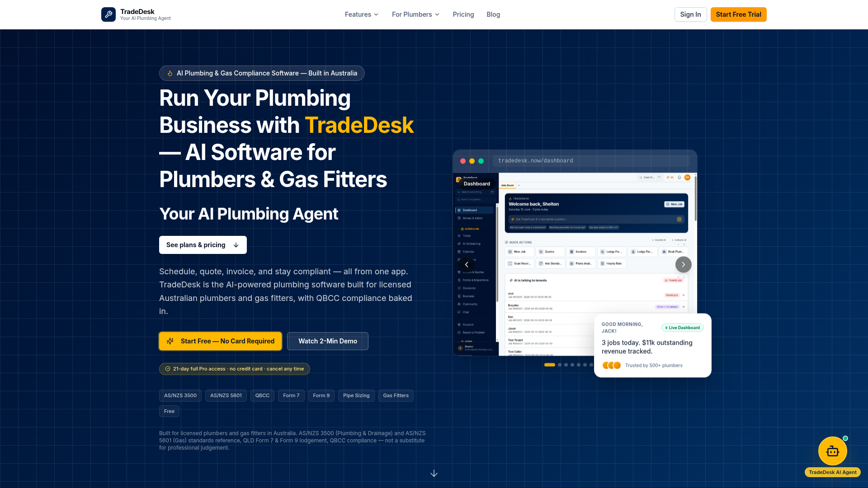Click the Quotes quick action in preview
The image size is (868, 488).
(550, 252)
